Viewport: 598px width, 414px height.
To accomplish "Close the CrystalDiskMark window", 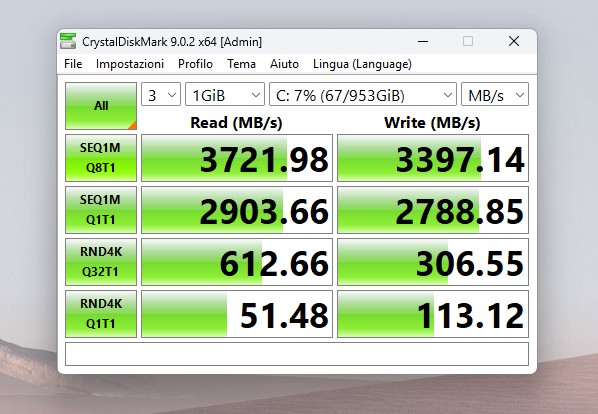I will pos(514,41).
